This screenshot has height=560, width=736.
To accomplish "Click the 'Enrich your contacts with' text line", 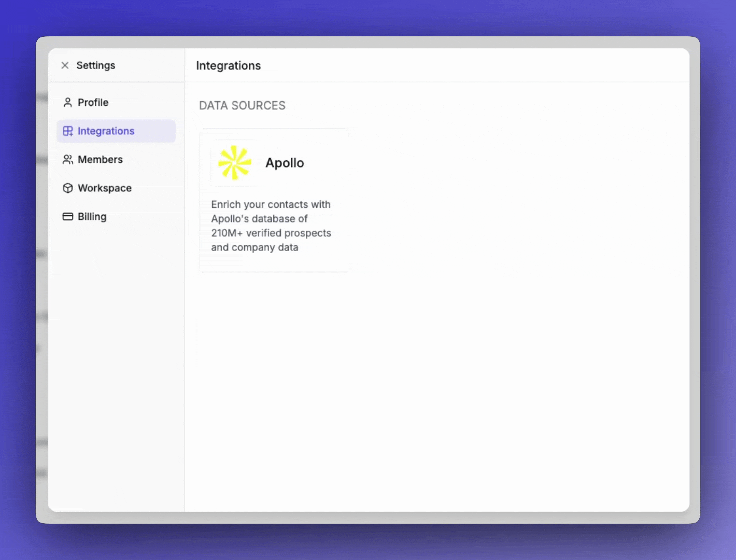I will 271,204.
